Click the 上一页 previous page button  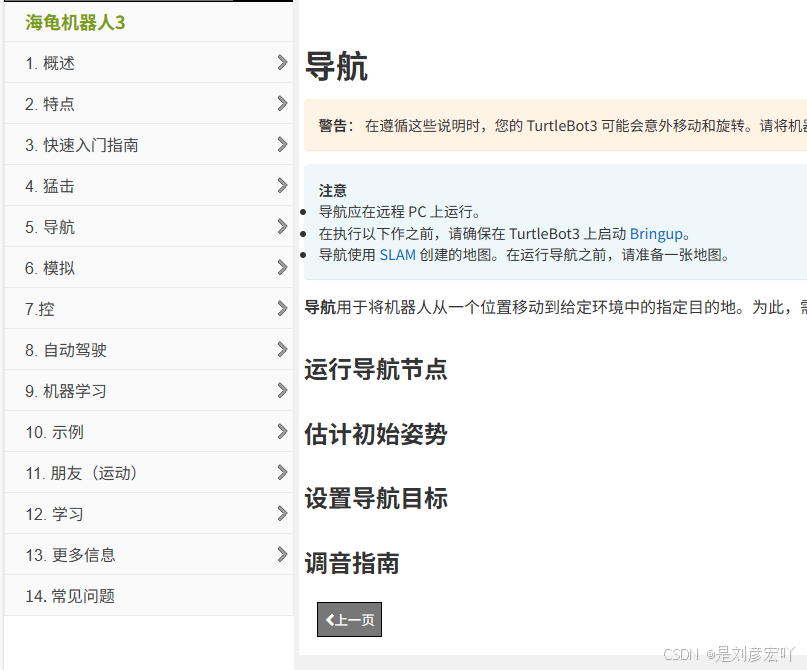pyautogui.click(x=349, y=620)
